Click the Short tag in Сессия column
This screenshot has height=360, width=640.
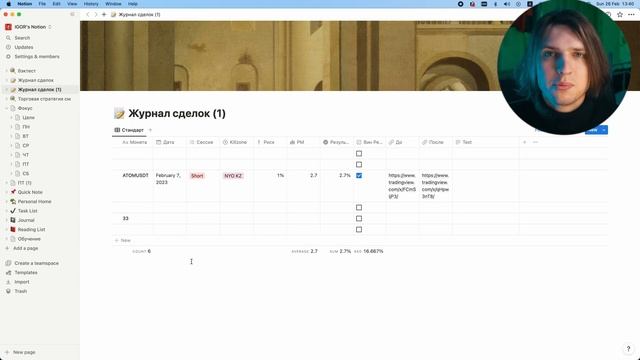click(x=197, y=176)
